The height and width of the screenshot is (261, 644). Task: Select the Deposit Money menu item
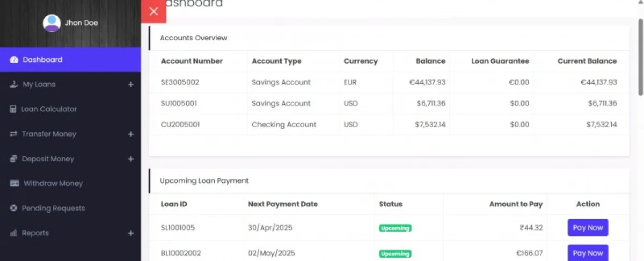[70, 159]
